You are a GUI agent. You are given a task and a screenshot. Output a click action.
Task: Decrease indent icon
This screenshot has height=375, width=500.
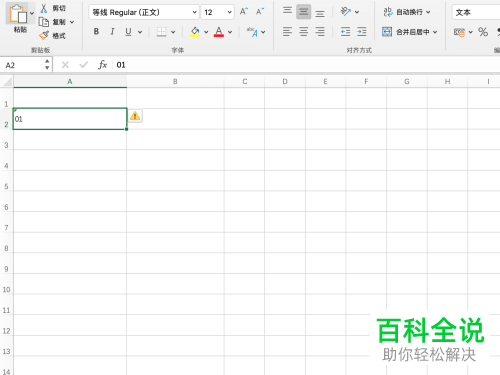(x=346, y=32)
